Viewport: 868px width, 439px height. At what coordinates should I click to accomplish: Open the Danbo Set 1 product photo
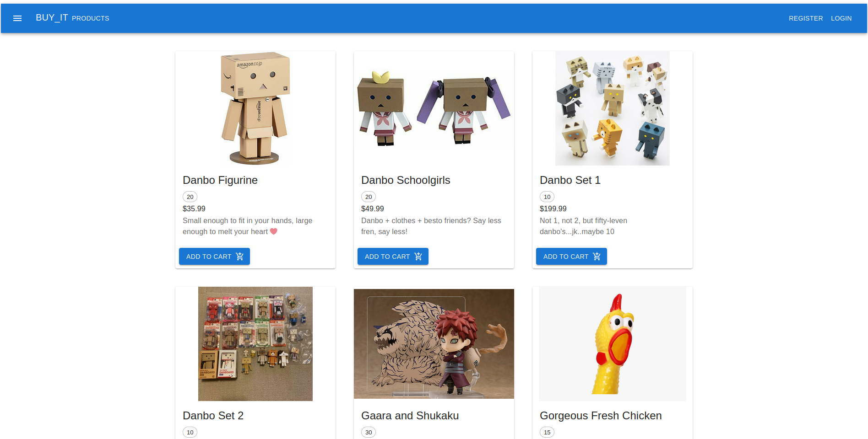(x=613, y=108)
